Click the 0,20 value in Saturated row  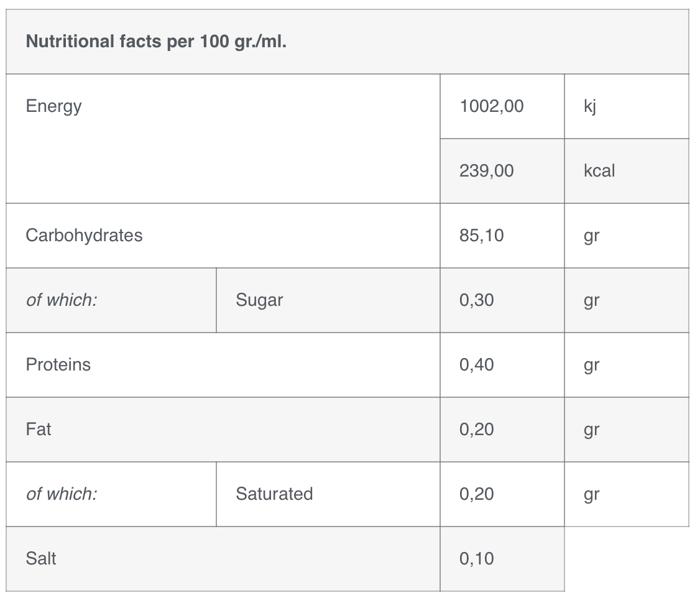tap(477, 494)
